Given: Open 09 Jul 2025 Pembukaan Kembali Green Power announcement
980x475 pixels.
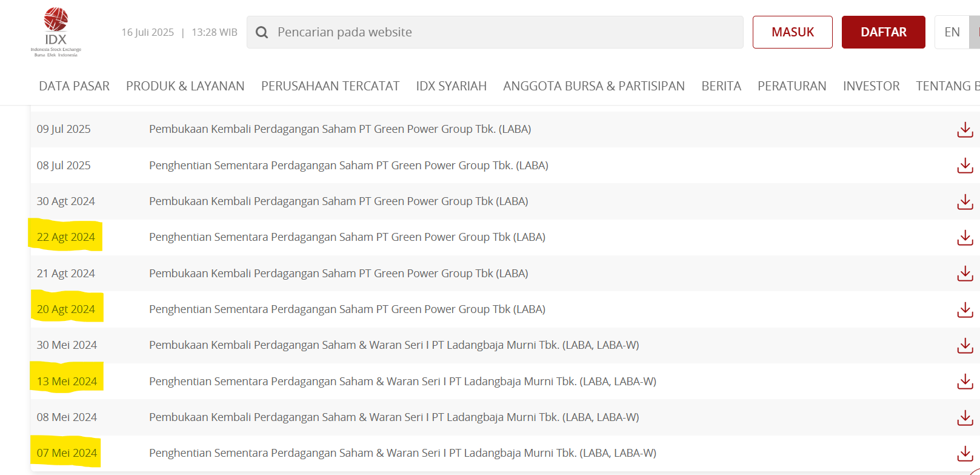Looking at the screenshot, I should pyautogui.click(x=340, y=129).
